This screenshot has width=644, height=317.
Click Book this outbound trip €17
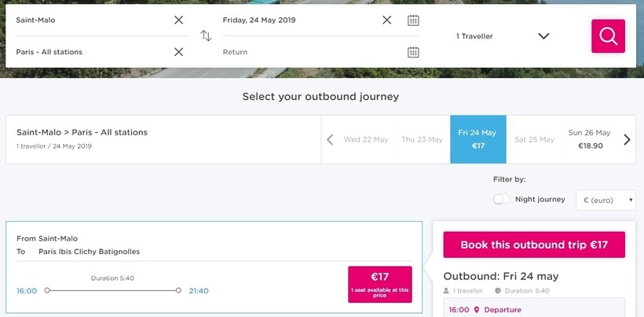point(534,245)
